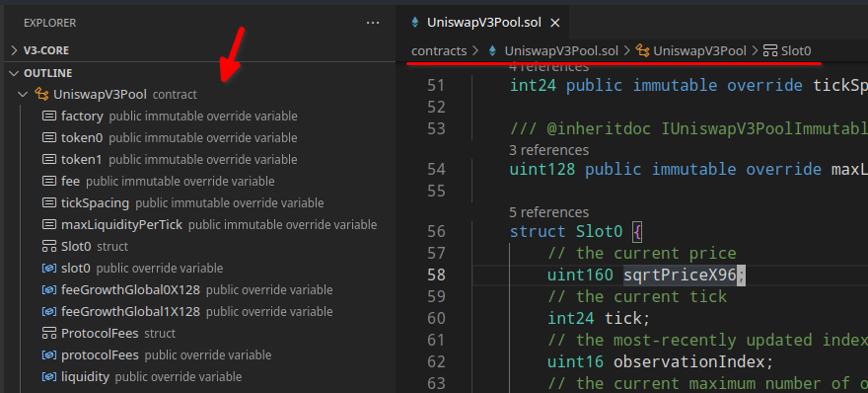The image size is (868, 393).
Task: Click struct icon beside ProtocolFees in outline
Action: pyautogui.click(x=49, y=333)
